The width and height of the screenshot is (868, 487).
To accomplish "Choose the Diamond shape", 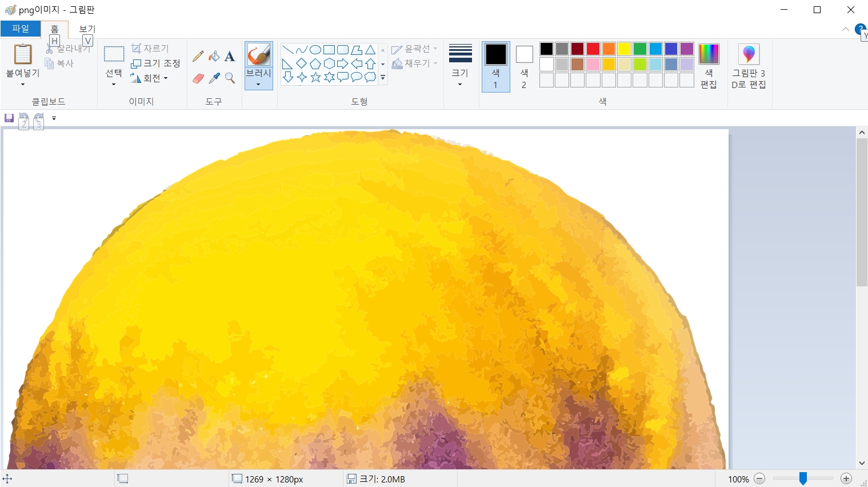I will click(302, 63).
